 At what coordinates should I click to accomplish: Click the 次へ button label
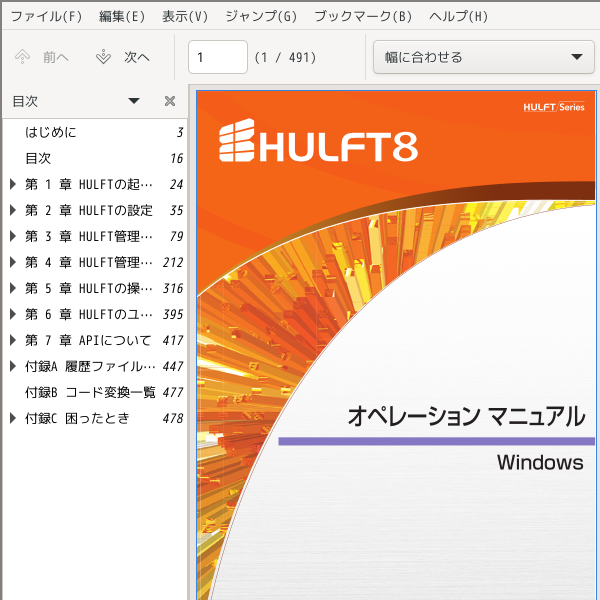click(137, 57)
